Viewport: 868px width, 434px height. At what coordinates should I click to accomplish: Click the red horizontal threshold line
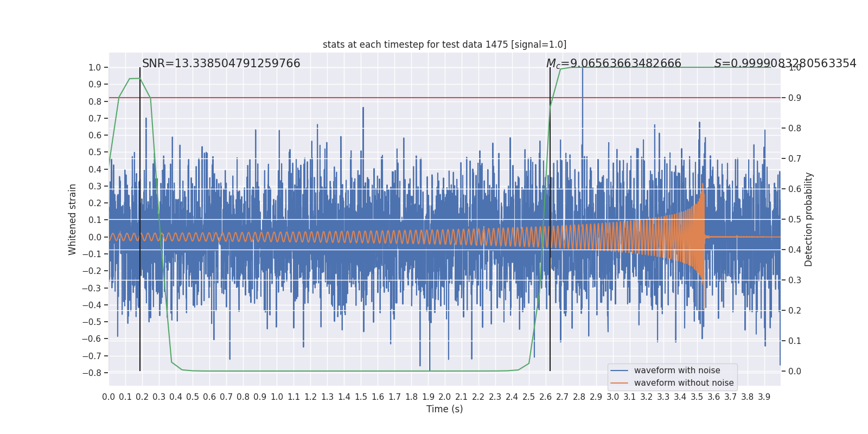(444, 98)
